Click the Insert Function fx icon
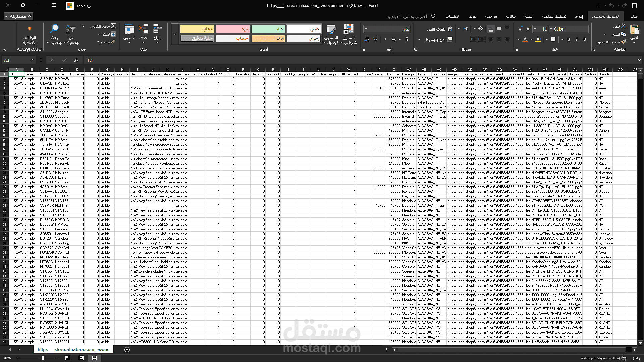Viewport: 644px width, 362px height. click(x=76, y=60)
